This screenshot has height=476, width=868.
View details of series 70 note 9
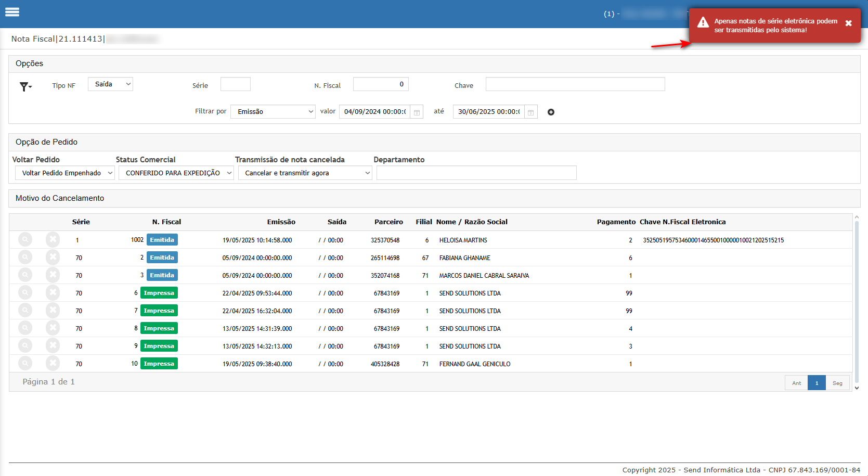(25, 345)
